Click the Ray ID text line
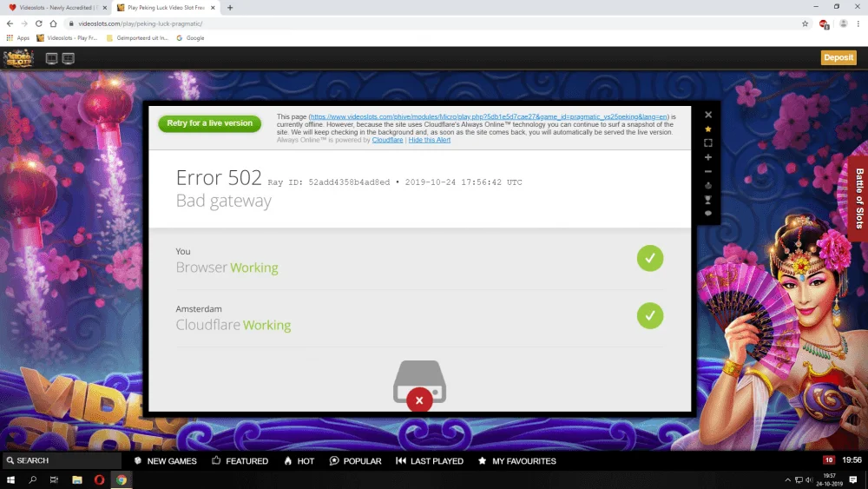868x489 pixels. coord(395,182)
